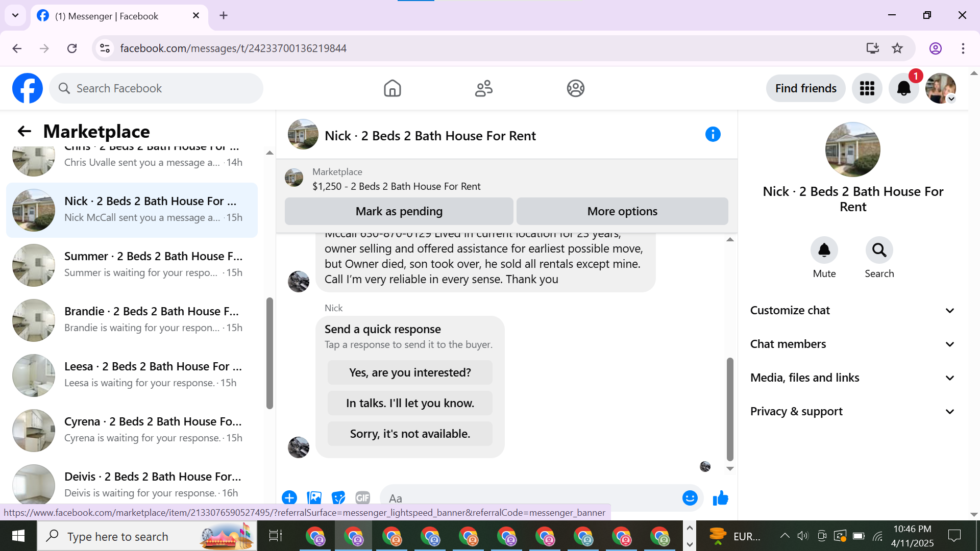The width and height of the screenshot is (980, 551).
Task: Click the chat messages scrollbar thumb
Action: click(730, 409)
